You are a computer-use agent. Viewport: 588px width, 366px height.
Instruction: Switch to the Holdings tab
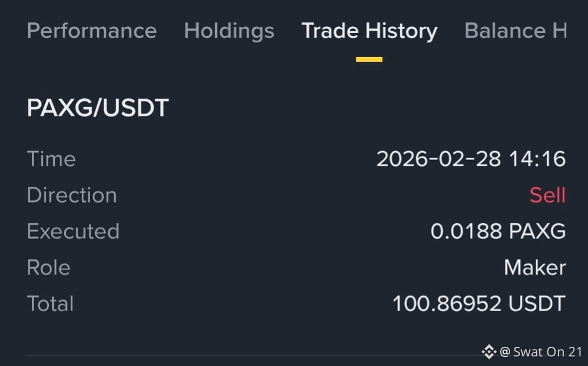point(229,31)
